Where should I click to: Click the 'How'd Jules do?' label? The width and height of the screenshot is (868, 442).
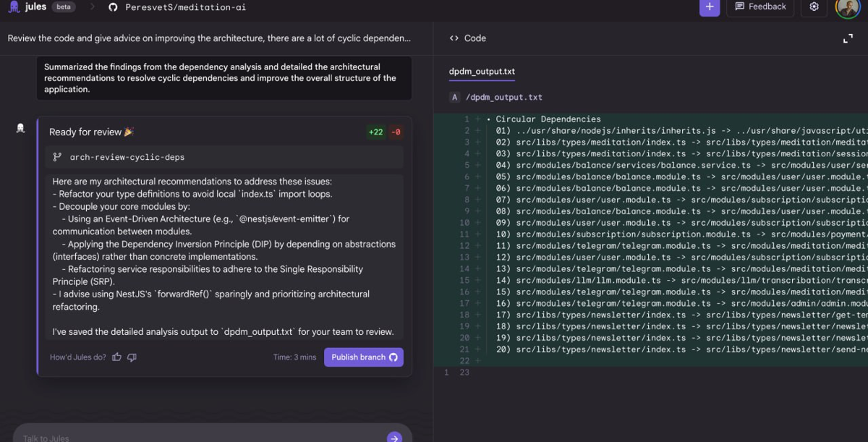click(x=78, y=357)
